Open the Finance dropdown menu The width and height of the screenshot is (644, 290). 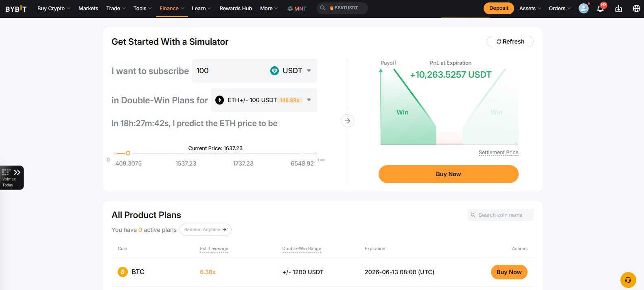pos(172,9)
